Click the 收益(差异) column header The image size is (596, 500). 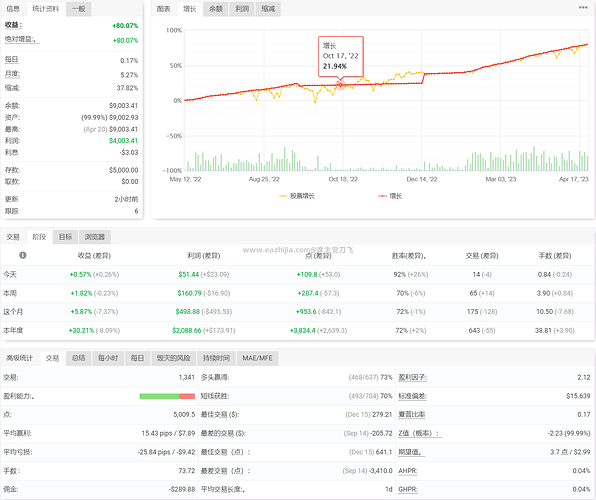coord(94,256)
